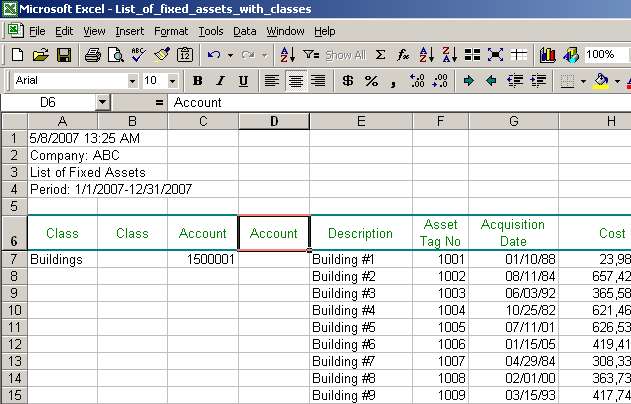631x404 pixels.
Task: Click the Open folder icon
Action: pos(40,55)
